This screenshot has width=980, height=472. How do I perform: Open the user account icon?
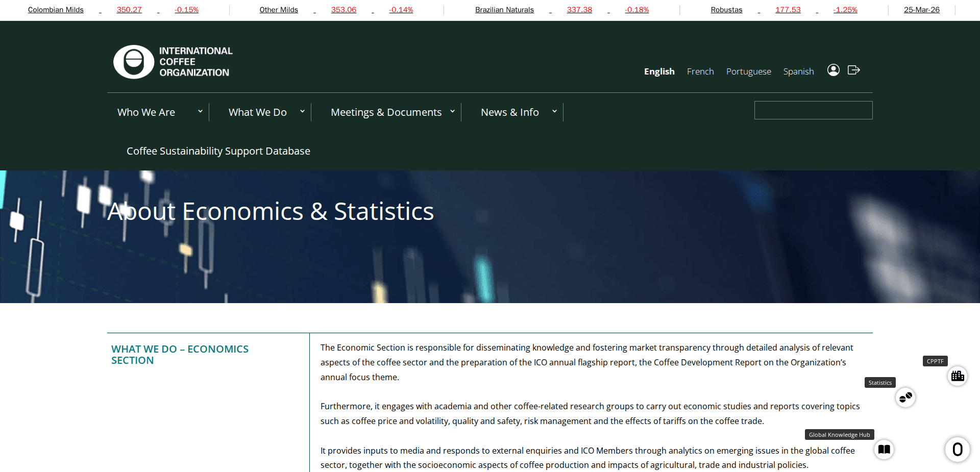833,70
